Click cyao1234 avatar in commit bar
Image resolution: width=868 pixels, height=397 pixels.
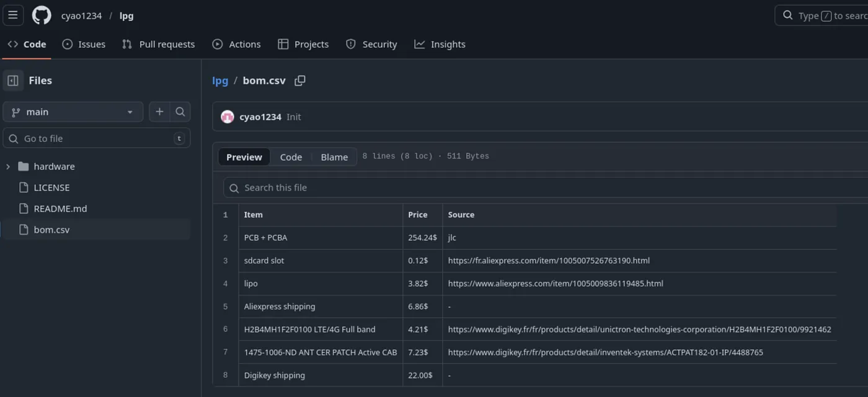228,117
